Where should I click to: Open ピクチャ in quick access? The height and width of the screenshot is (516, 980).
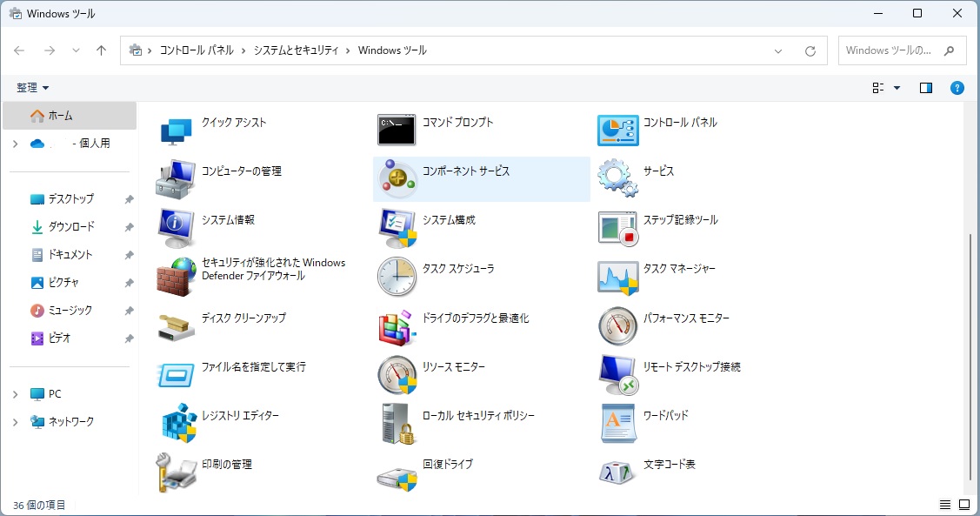(55, 282)
